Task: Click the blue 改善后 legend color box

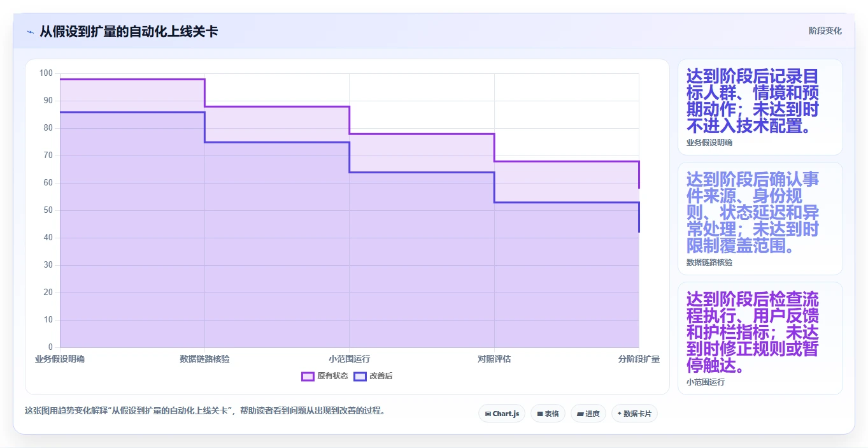Action: tap(360, 376)
